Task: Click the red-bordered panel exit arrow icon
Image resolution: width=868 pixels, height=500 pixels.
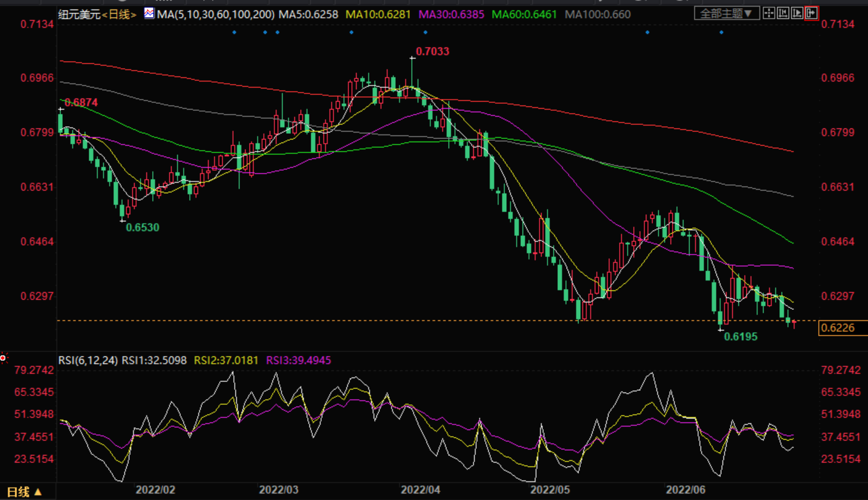Action: (812, 13)
